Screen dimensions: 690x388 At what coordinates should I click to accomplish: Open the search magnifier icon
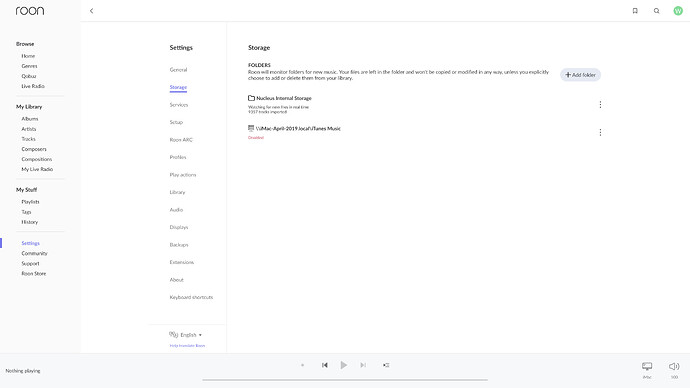(657, 11)
